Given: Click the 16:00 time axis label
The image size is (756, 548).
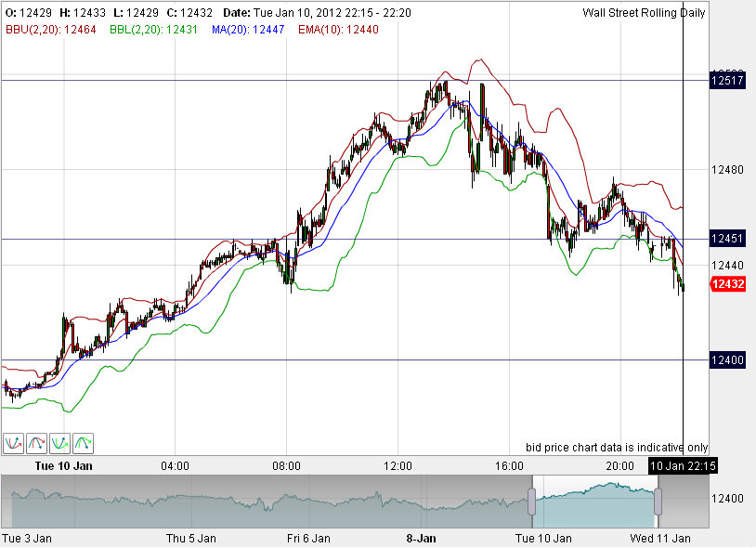Looking at the screenshot, I should click(509, 466).
